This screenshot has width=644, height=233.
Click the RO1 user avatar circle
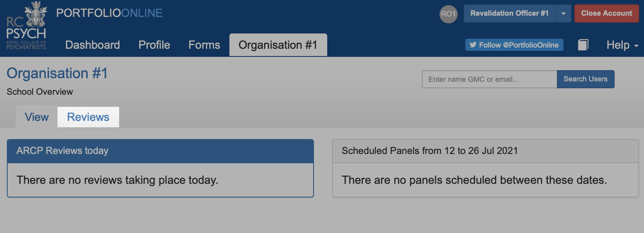coord(448,14)
